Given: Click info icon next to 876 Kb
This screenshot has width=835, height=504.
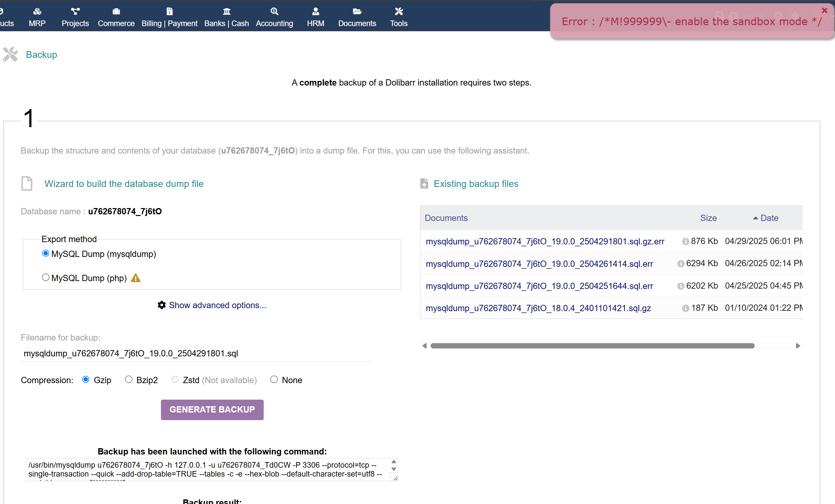Looking at the screenshot, I should [x=686, y=241].
